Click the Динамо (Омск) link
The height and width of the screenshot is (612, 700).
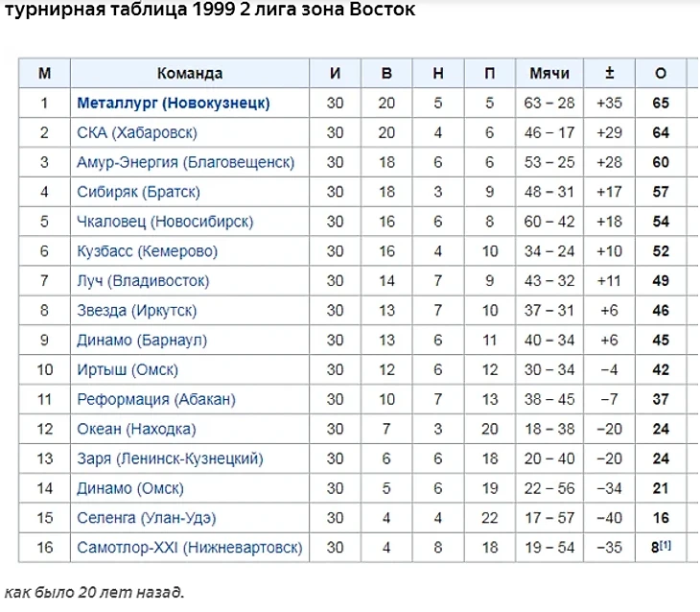tap(130, 488)
